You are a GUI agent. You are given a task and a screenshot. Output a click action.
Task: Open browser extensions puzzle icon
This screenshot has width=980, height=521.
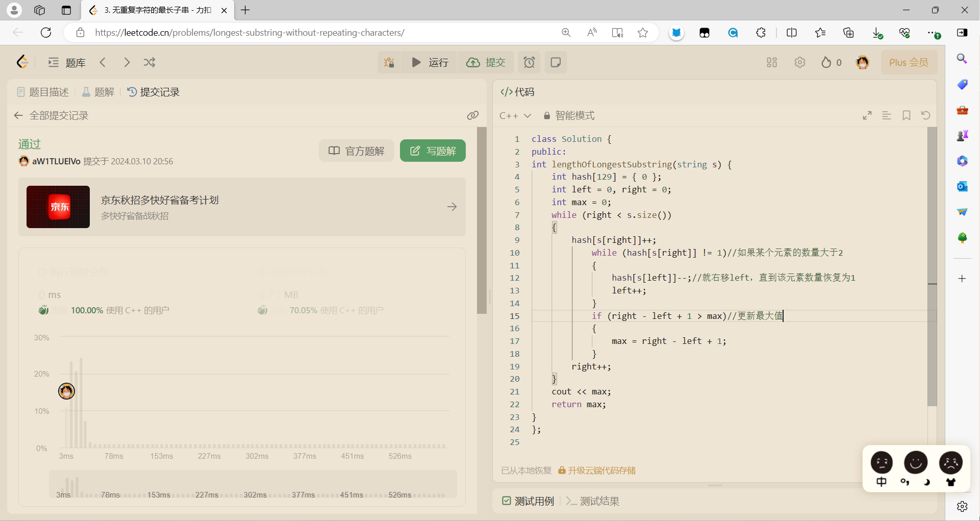click(761, 33)
